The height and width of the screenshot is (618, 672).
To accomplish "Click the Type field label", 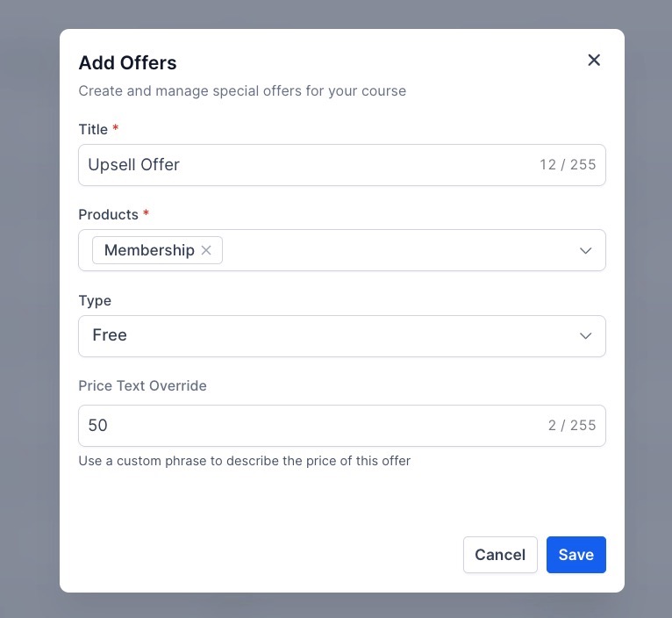I will click(95, 300).
